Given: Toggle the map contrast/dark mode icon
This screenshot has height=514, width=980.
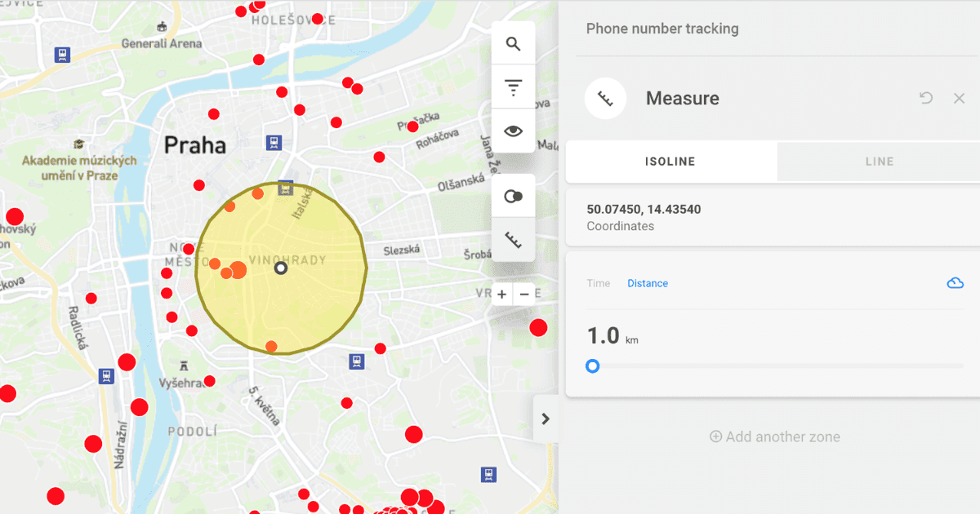Looking at the screenshot, I should pyautogui.click(x=513, y=194).
